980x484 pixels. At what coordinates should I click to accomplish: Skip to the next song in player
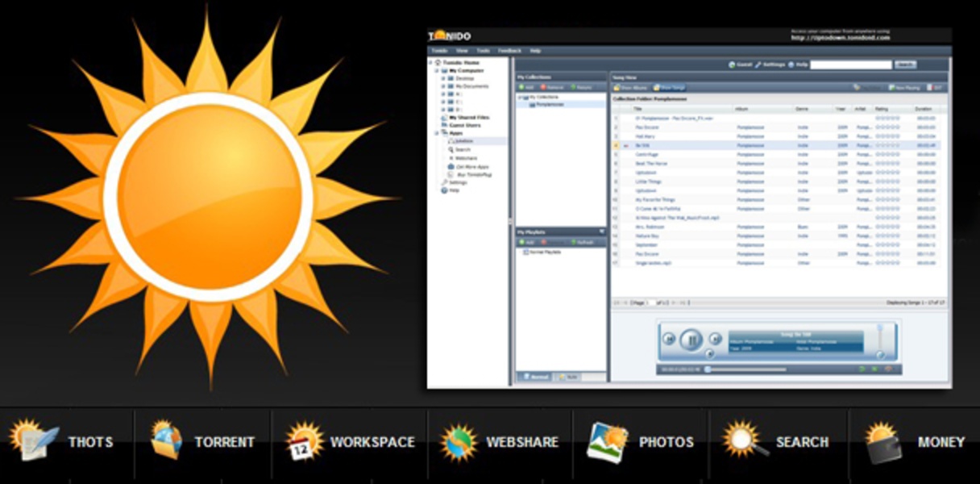point(715,339)
